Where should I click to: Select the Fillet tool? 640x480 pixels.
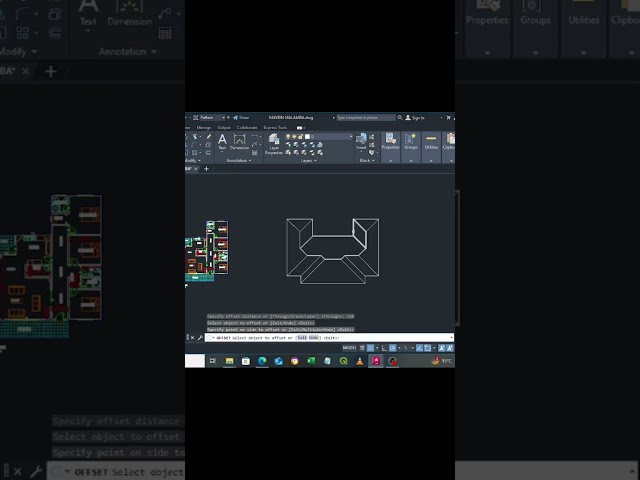tap(194, 145)
